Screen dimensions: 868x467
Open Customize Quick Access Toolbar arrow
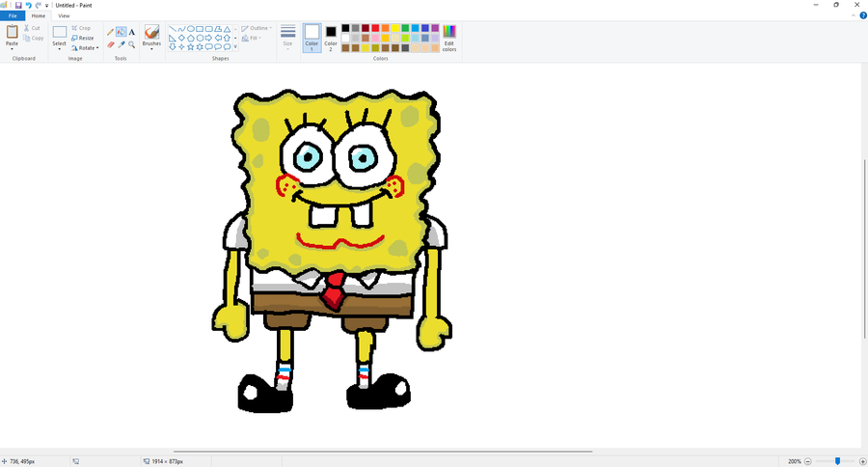tap(46, 6)
